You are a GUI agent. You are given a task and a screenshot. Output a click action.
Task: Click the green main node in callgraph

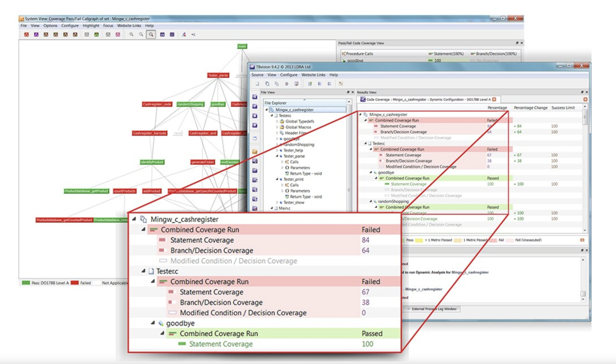click(242, 46)
